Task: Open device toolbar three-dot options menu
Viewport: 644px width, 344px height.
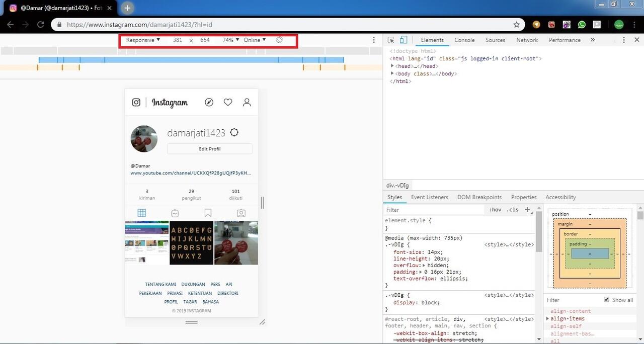Action: pyautogui.click(x=374, y=40)
